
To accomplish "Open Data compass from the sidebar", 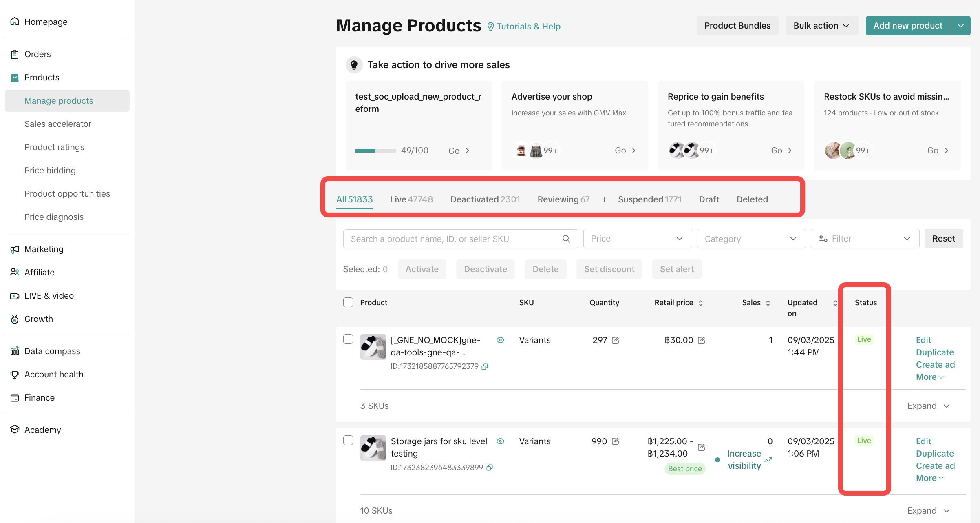I will (x=52, y=351).
